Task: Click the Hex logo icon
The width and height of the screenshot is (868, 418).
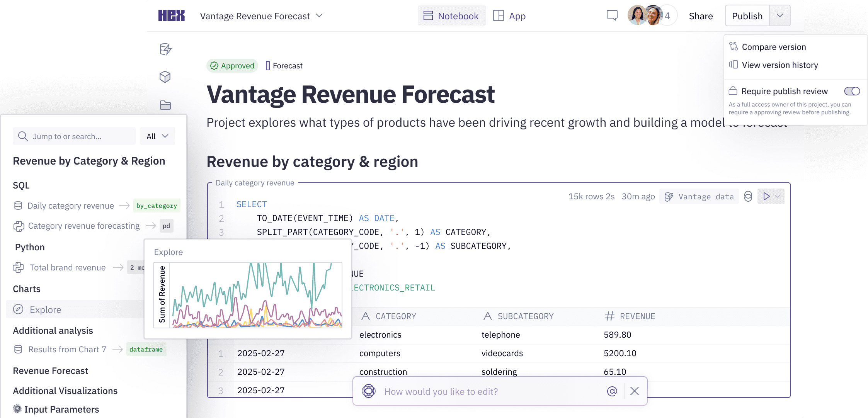Action: pyautogui.click(x=171, y=16)
